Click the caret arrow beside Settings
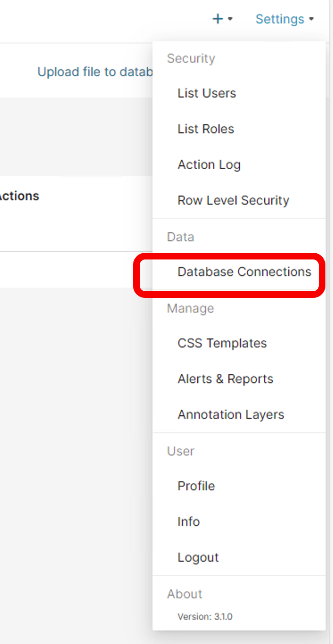This screenshot has width=333, height=644. point(312,19)
